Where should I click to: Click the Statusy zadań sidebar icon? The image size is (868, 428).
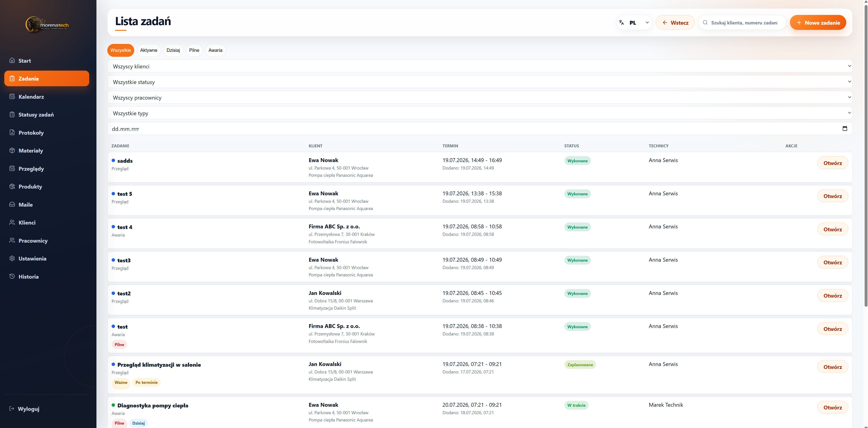point(12,115)
